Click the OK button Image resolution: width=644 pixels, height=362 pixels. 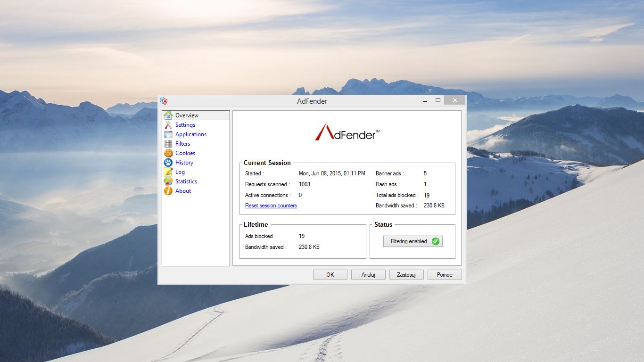click(330, 275)
